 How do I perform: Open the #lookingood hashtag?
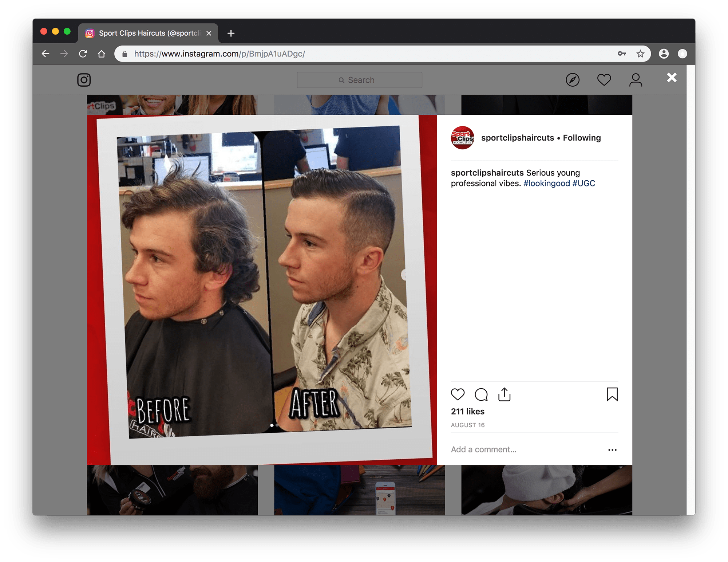pyautogui.click(x=546, y=183)
